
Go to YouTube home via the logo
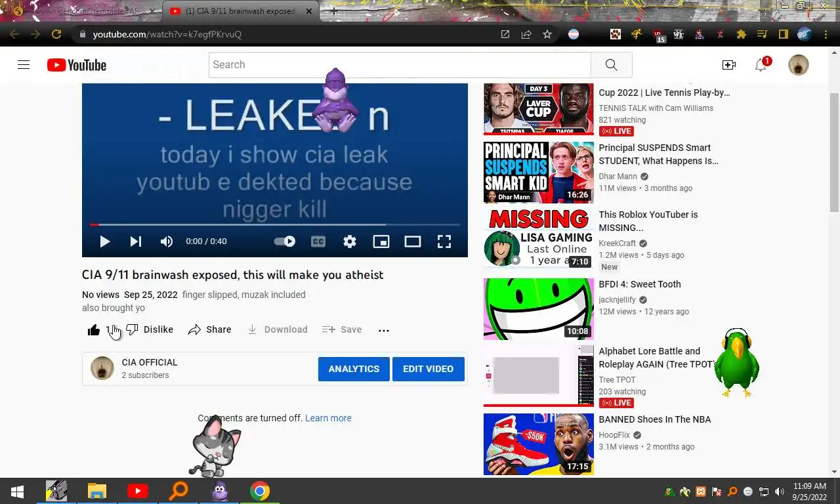pyautogui.click(x=77, y=65)
